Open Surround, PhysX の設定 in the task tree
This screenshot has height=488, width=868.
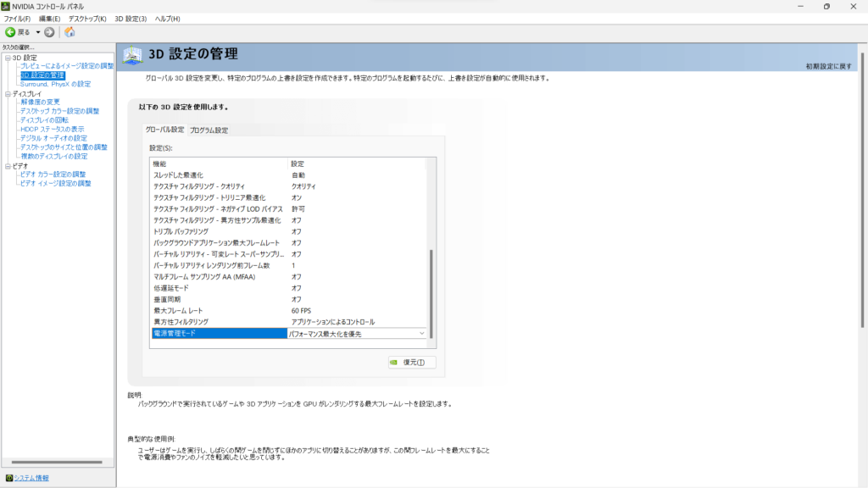click(x=55, y=84)
